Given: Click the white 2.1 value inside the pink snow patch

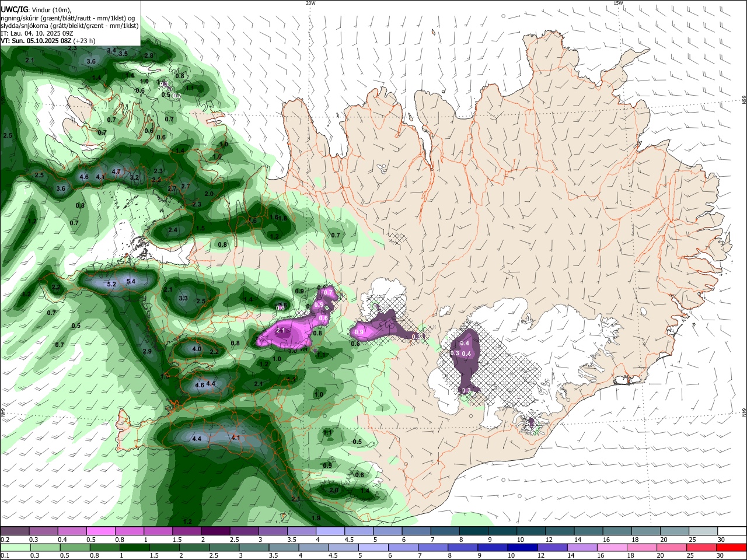Looking at the screenshot, I should click(x=281, y=331).
